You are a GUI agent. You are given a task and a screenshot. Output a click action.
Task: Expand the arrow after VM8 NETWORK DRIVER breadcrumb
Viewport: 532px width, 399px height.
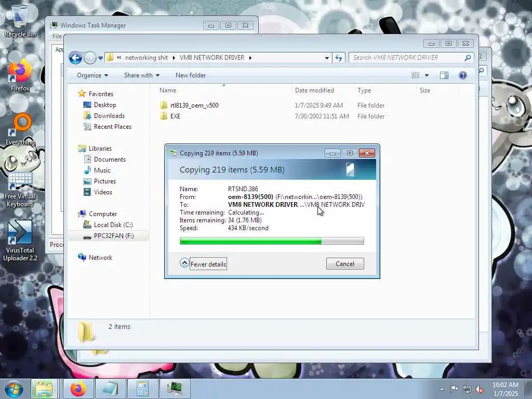point(250,58)
